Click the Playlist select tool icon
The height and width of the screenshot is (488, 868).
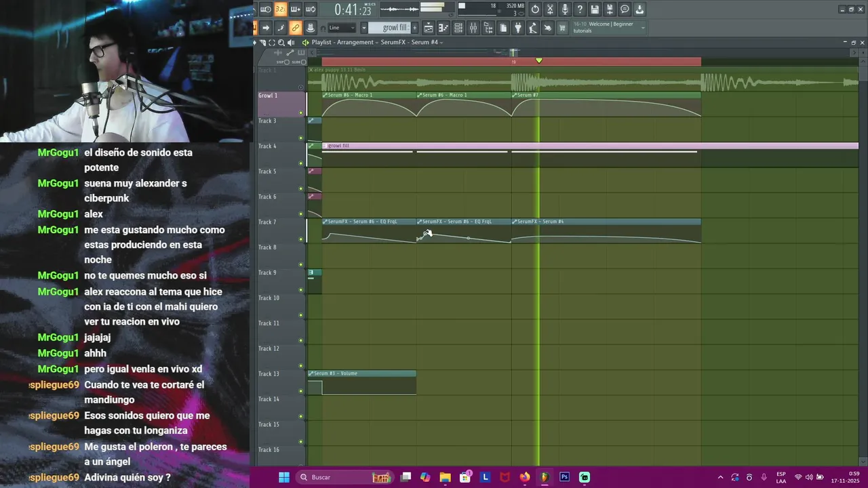[x=272, y=42]
